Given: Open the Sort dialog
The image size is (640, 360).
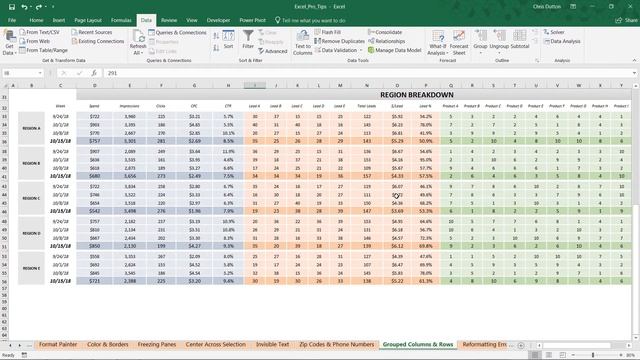Looking at the screenshot, I should point(228,40).
